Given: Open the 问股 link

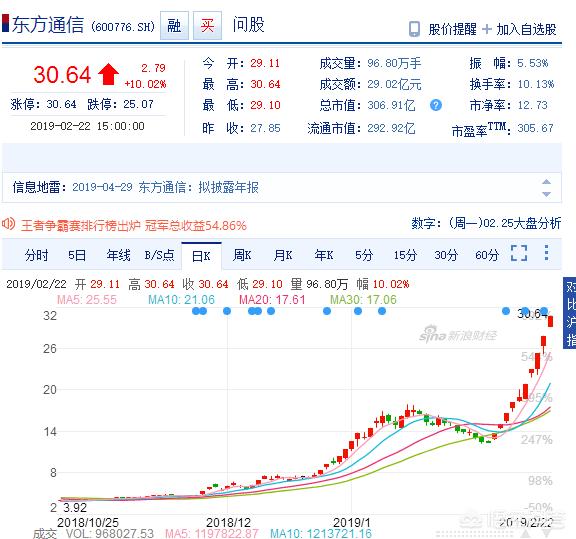Looking at the screenshot, I should 249,25.
